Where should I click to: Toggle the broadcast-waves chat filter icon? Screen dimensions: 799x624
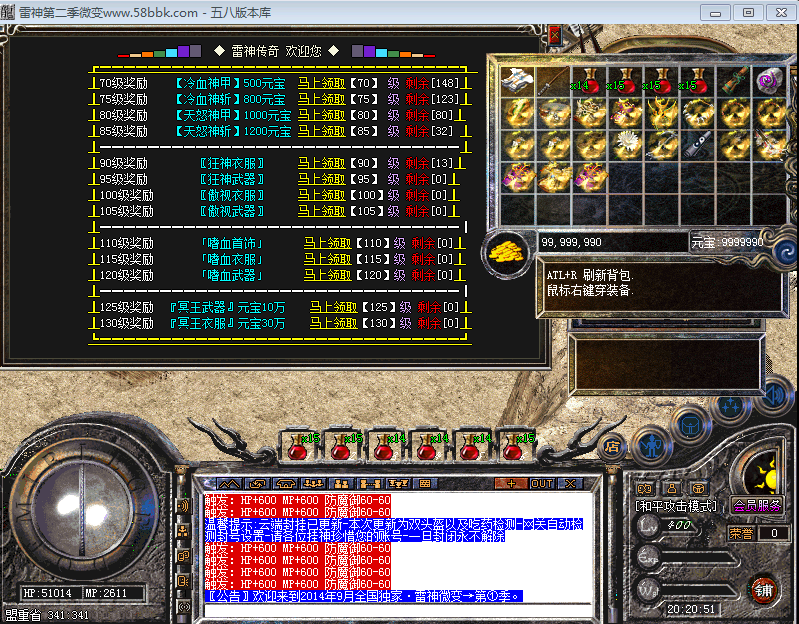point(183,506)
